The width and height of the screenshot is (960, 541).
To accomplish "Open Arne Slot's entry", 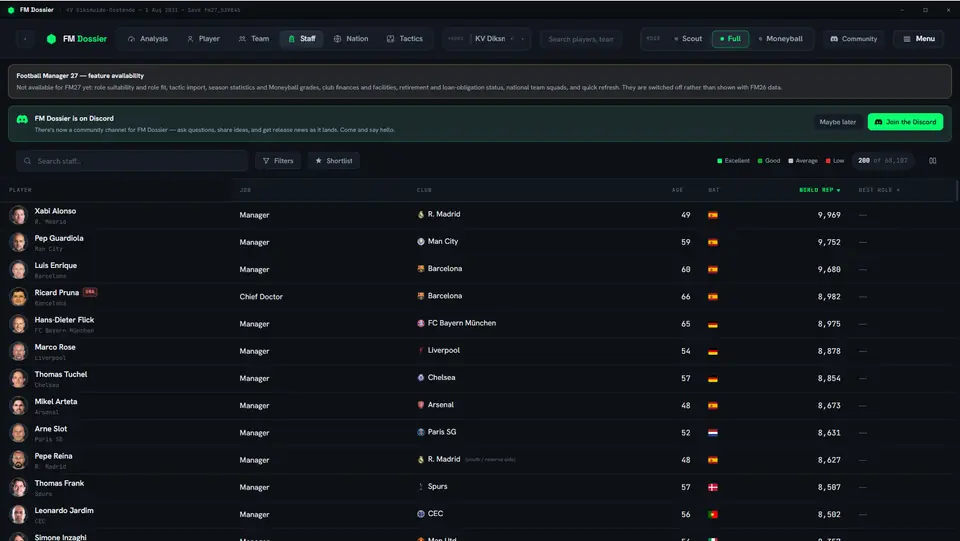I will [478, 433].
